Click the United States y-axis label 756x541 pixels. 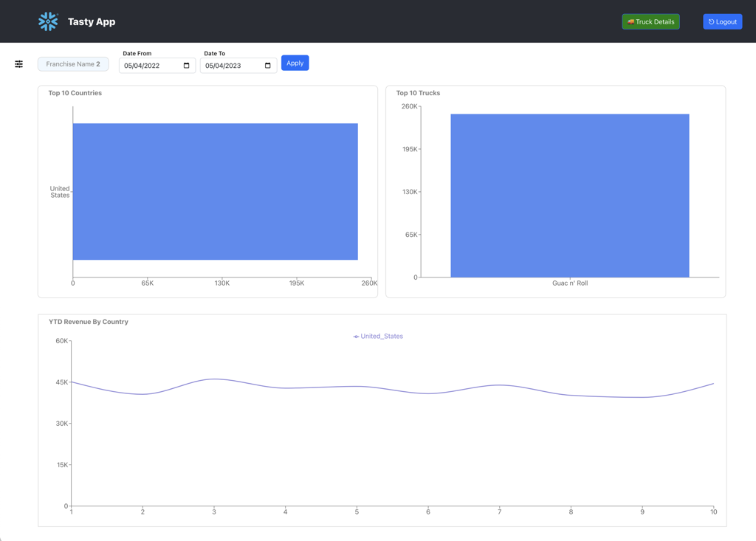tap(60, 192)
